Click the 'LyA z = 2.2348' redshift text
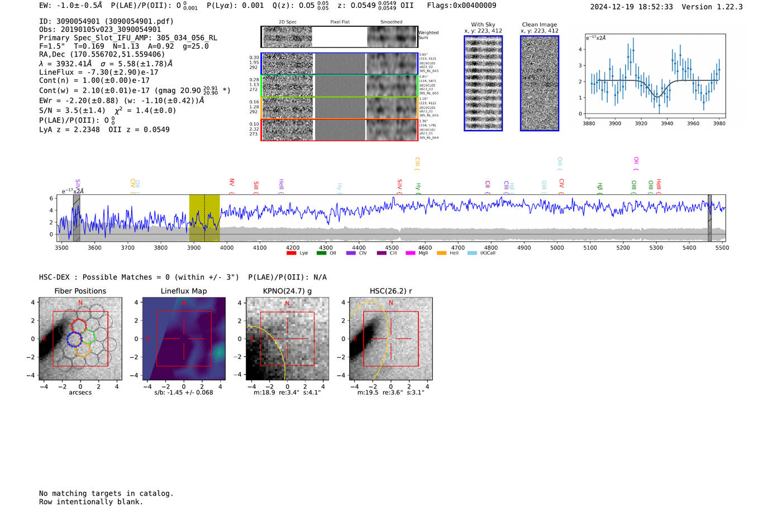 coord(70,130)
